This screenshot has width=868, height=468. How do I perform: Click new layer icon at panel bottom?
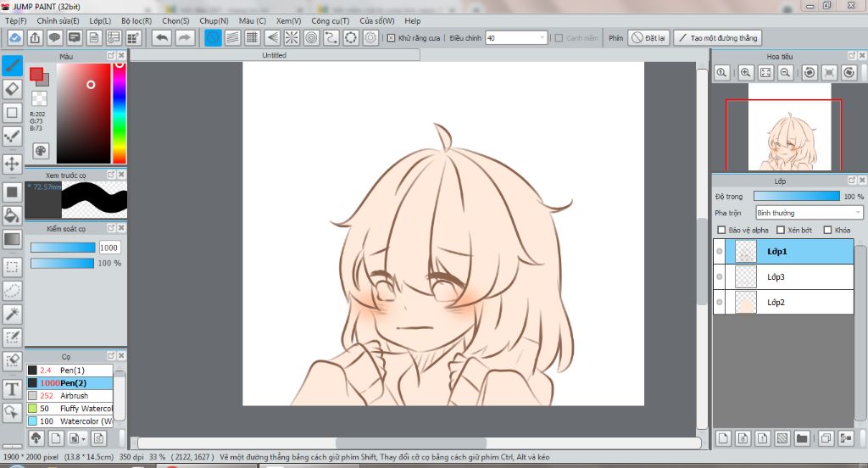tap(723, 438)
